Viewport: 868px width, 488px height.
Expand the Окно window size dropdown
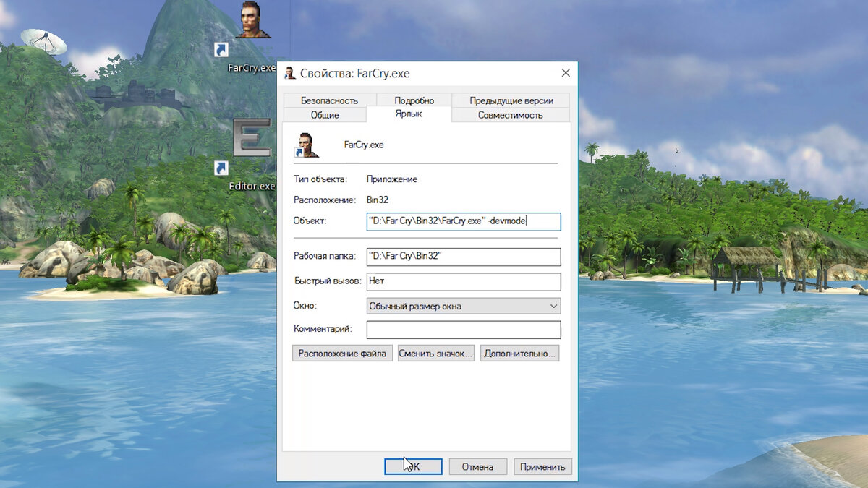pyautogui.click(x=464, y=306)
